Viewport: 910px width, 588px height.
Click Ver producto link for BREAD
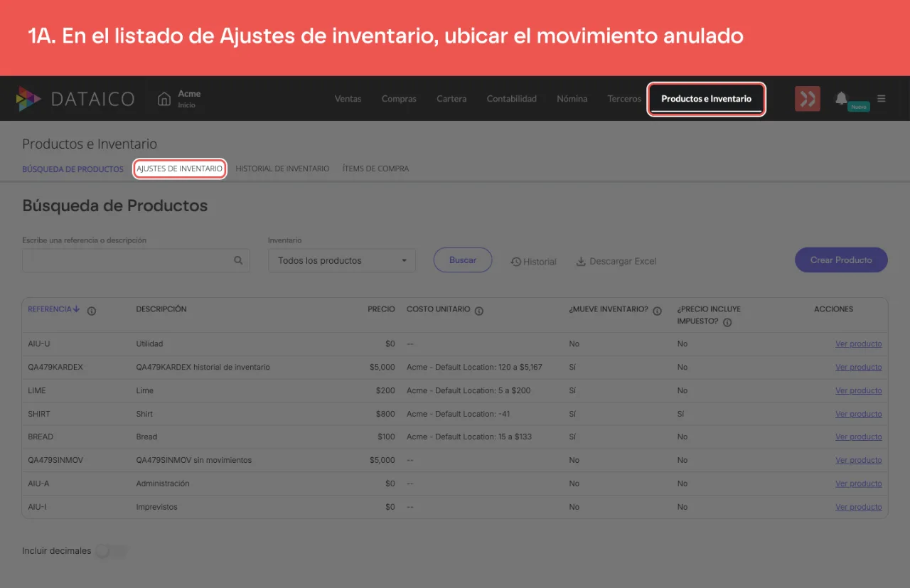tap(858, 437)
